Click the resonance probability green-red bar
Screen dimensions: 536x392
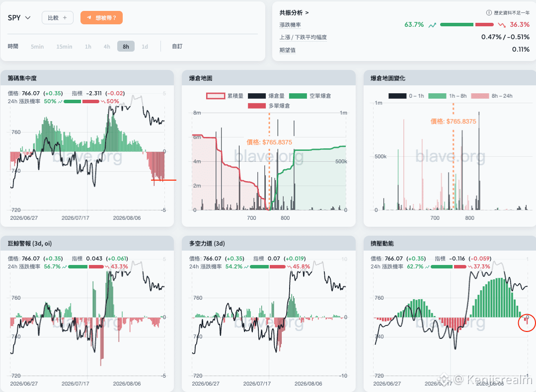[x=467, y=25]
